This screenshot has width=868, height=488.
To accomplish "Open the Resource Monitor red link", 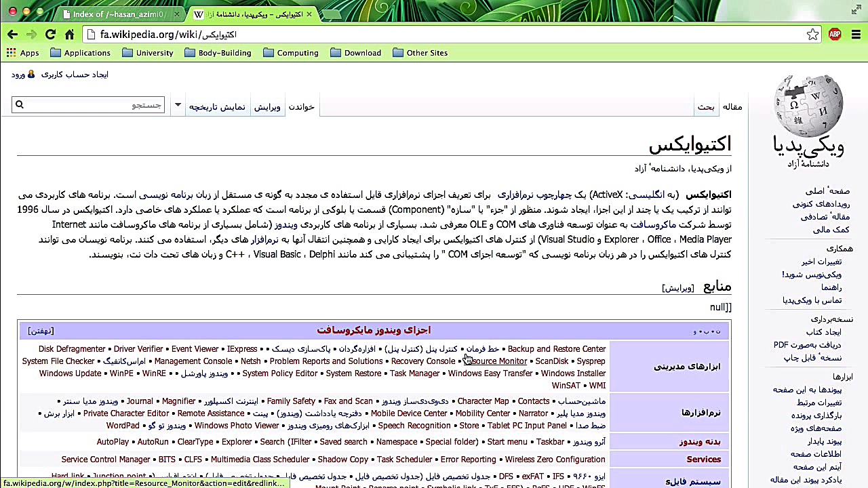I will [x=496, y=361].
